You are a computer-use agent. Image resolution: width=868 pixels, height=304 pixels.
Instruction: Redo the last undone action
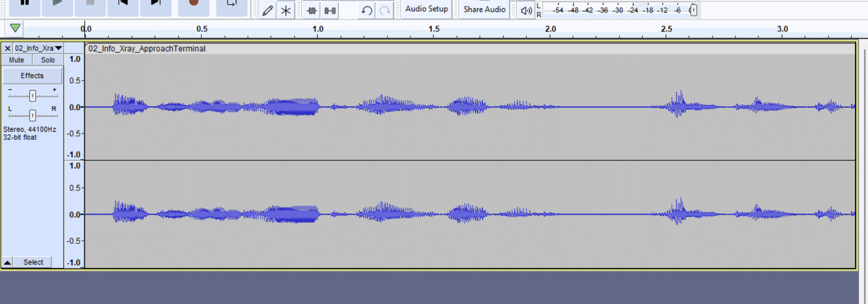[x=385, y=10]
